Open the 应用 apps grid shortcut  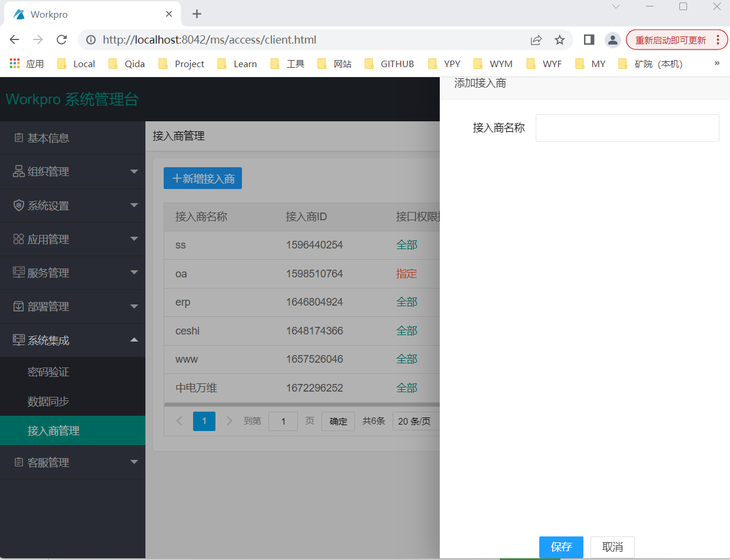tap(27, 64)
